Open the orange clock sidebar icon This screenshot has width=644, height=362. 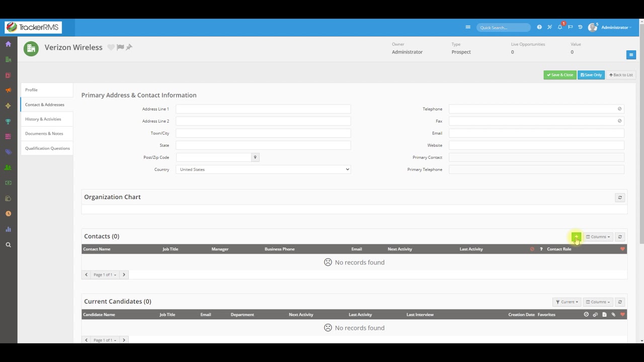click(x=8, y=214)
